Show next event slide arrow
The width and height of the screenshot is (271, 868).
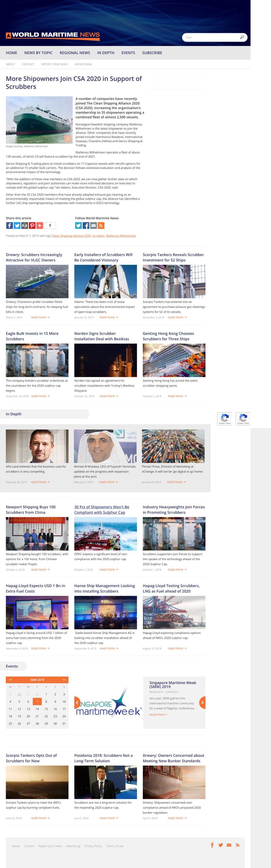click(x=202, y=703)
